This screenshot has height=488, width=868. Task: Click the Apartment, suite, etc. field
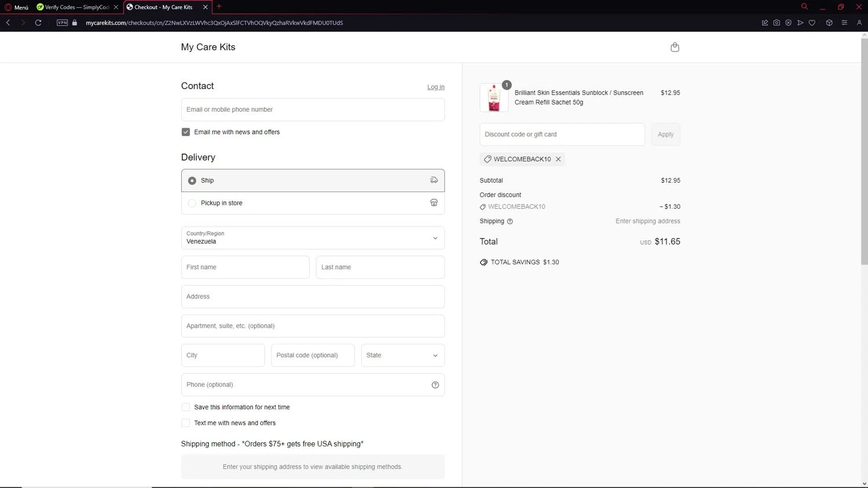click(312, 326)
